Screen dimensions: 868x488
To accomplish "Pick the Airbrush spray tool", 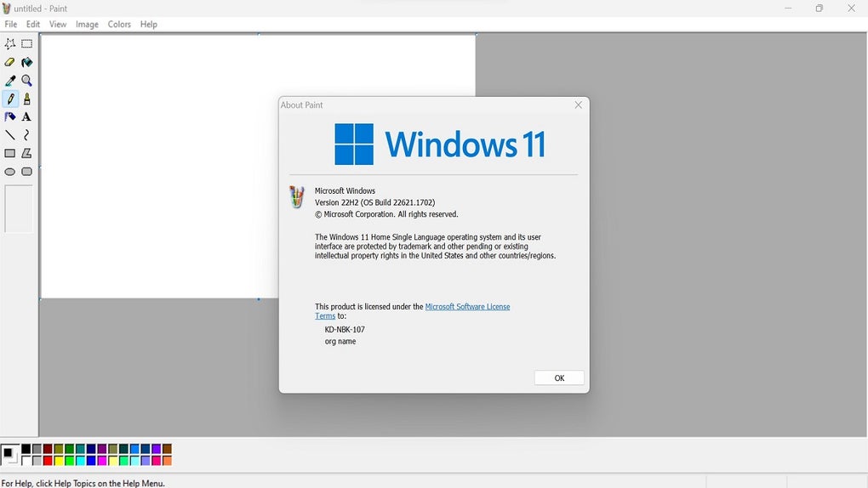I will tap(10, 116).
